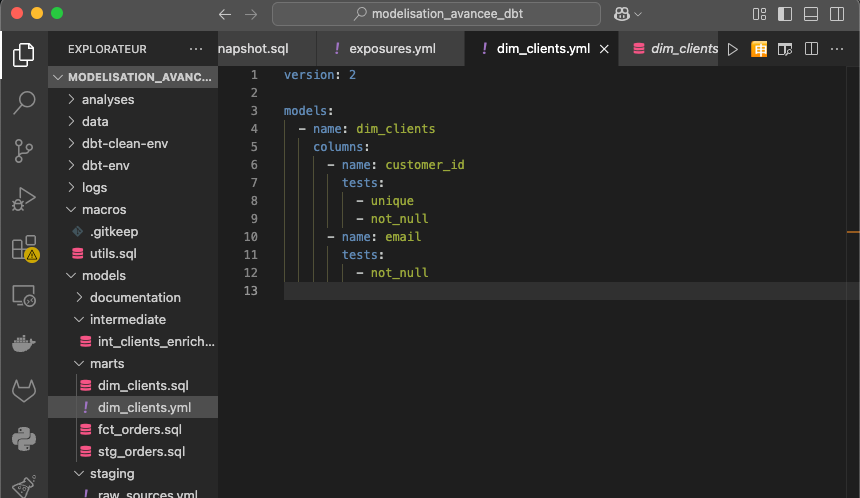The image size is (860, 498).
Task: Click the modelisation_avancee_dbt command center search
Action: pyautogui.click(x=436, y=14)
